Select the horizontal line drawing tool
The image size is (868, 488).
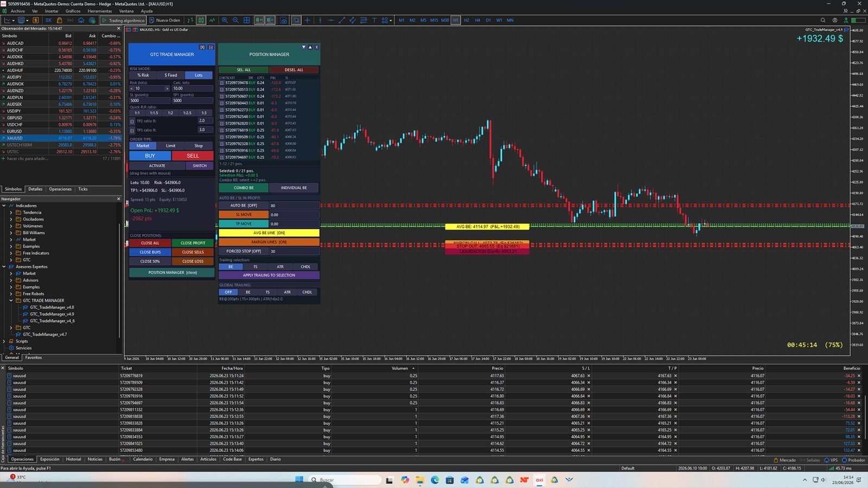pyautogui.click(x=331, y=20)
